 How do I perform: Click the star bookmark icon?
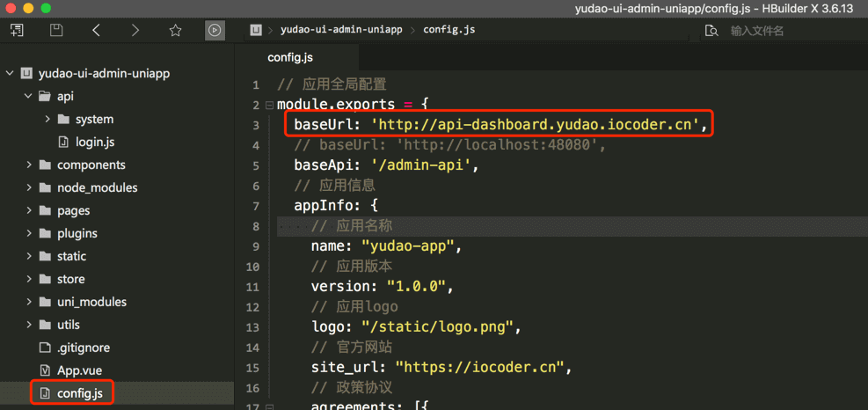[175, 30]
